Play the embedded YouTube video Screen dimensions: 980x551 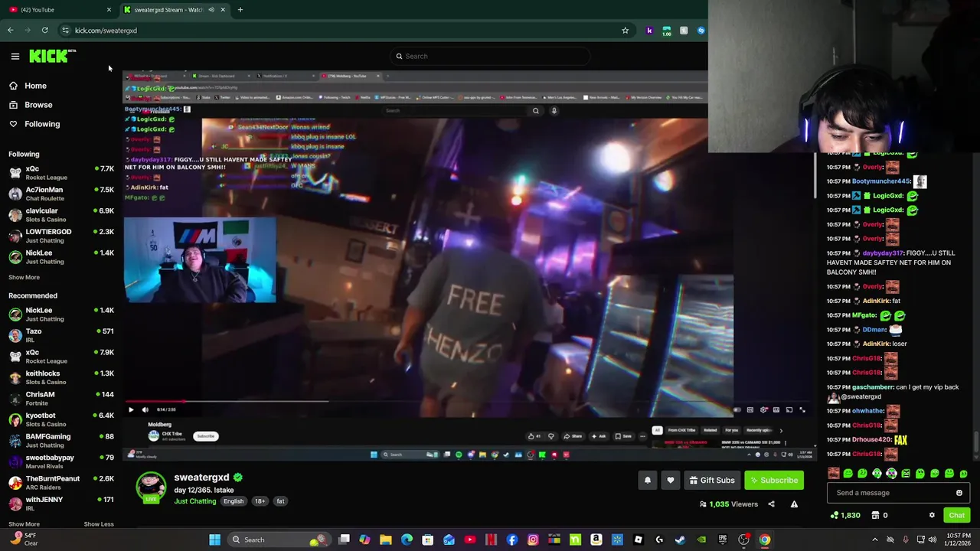point(131,409)
